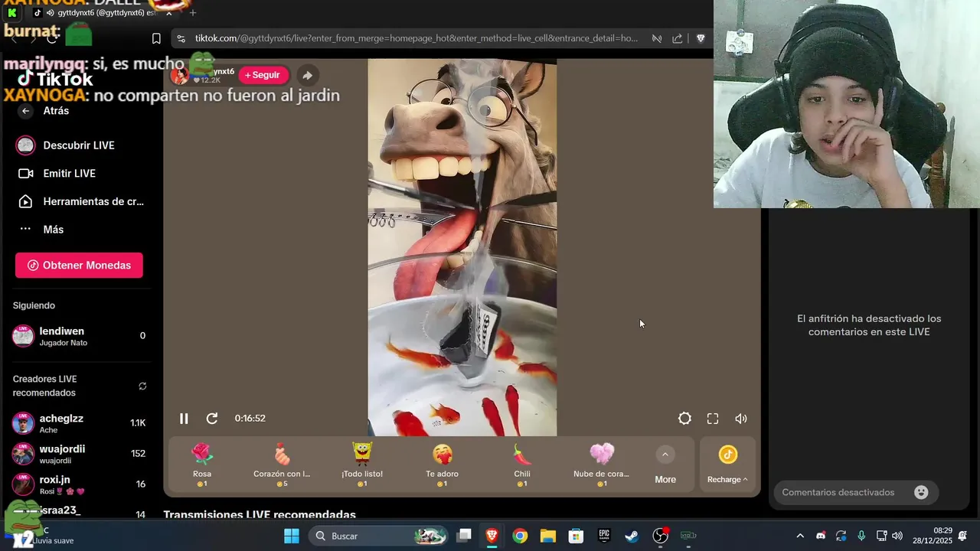
Task: Send the ¡Todo listo! SpongeBob gift
Action: coord(362,465)
